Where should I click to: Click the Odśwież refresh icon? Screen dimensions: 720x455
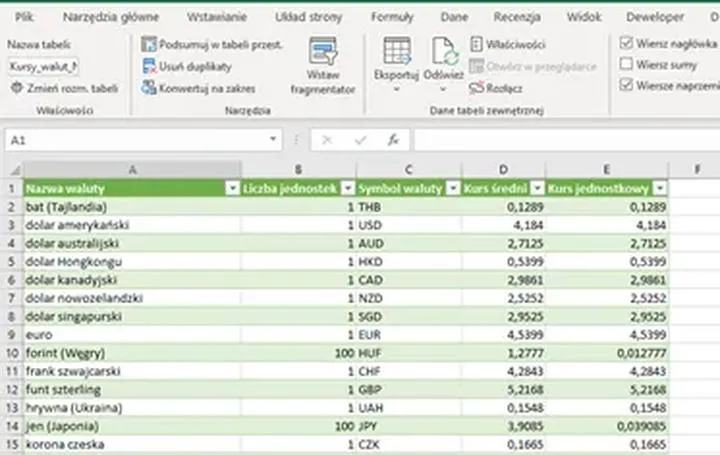click(444, 52)
